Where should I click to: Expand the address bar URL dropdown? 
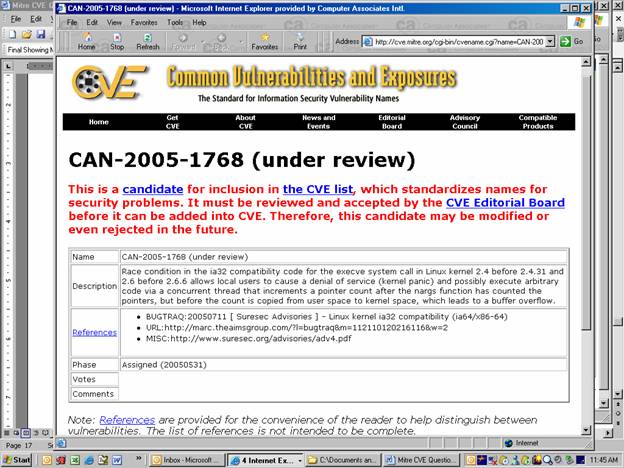(x=550, y=41)
